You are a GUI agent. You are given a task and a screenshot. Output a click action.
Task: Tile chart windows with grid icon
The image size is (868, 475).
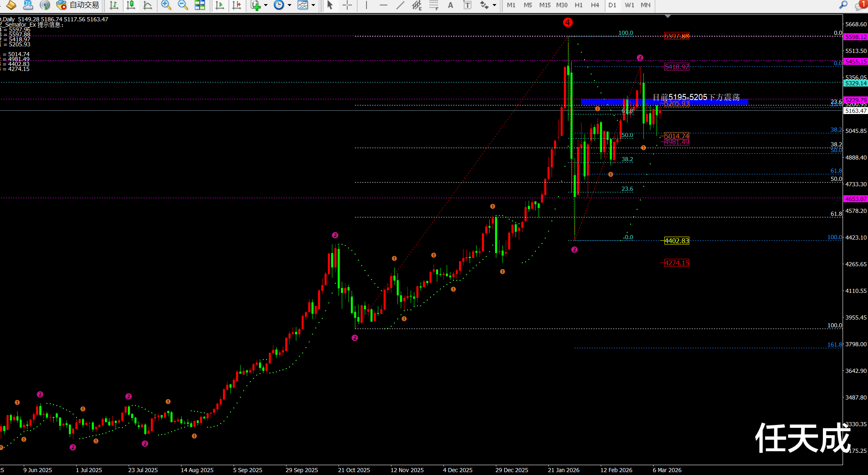[200, 5]
